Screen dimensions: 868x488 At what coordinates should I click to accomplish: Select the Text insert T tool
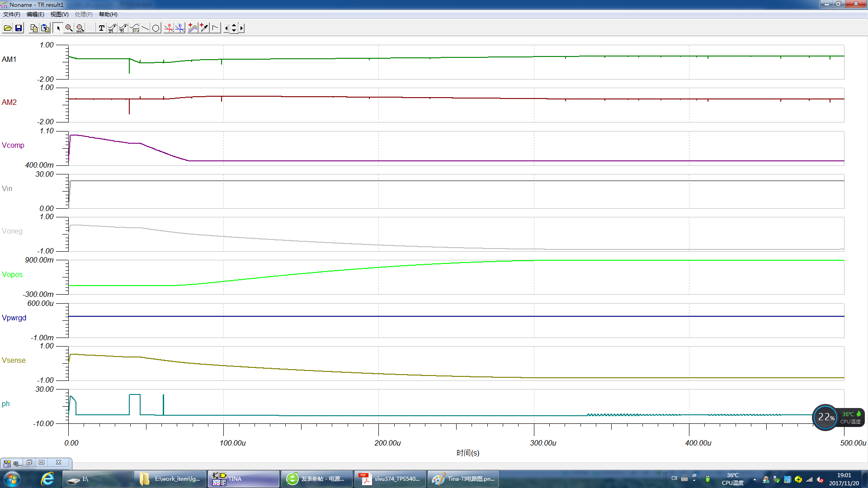tap(101, 28)
